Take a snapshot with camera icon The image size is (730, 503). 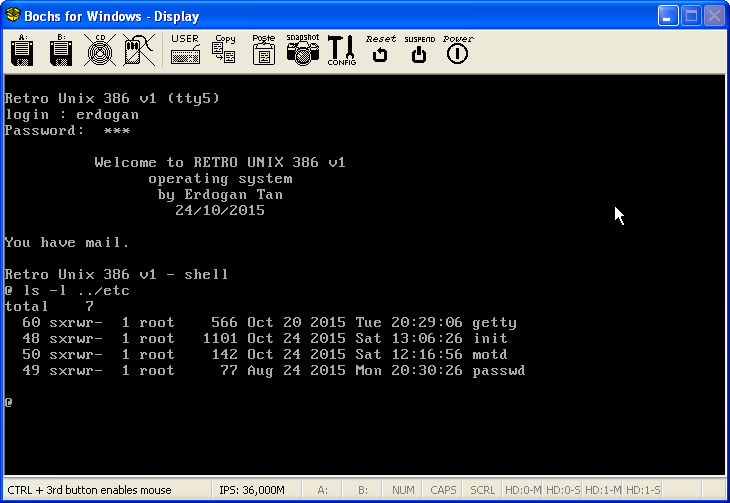coord(302,50)
